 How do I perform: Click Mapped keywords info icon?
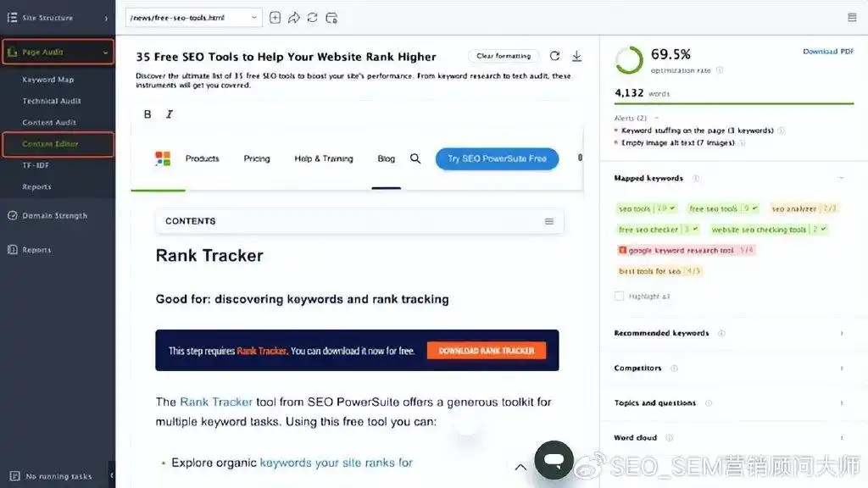point(696,178)
